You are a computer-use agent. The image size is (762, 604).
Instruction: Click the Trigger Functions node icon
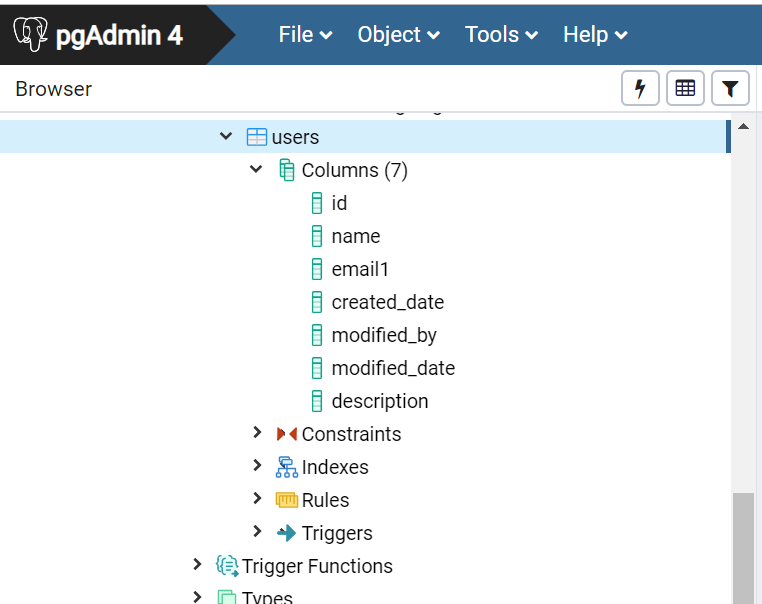click(227, 566)
